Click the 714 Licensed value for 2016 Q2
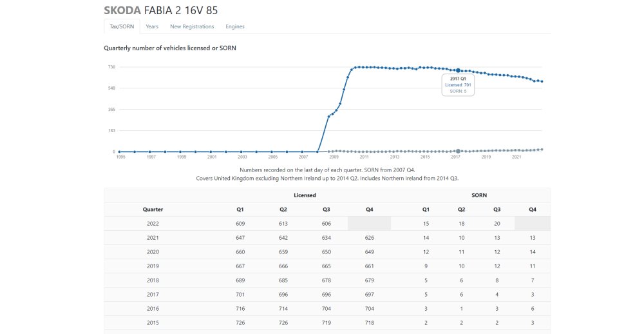Viewport: 644px width, 334px height. click(283, 309)
